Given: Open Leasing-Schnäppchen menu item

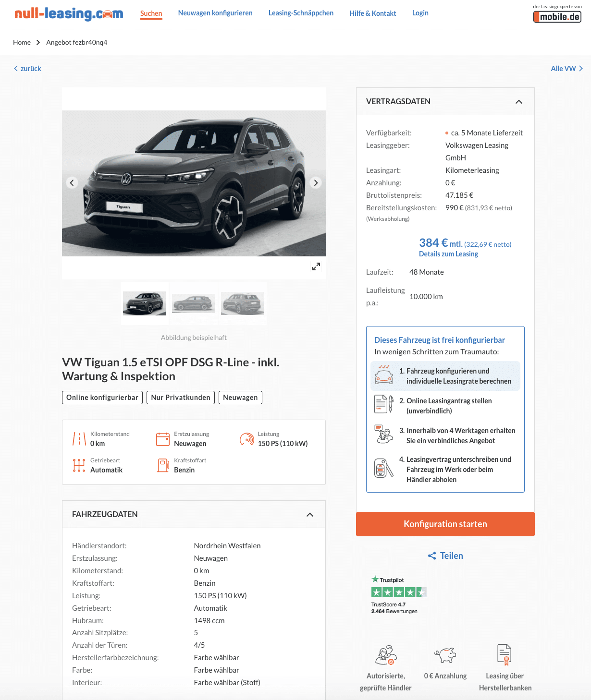Looking at the screenshot, I should [301, 13].
